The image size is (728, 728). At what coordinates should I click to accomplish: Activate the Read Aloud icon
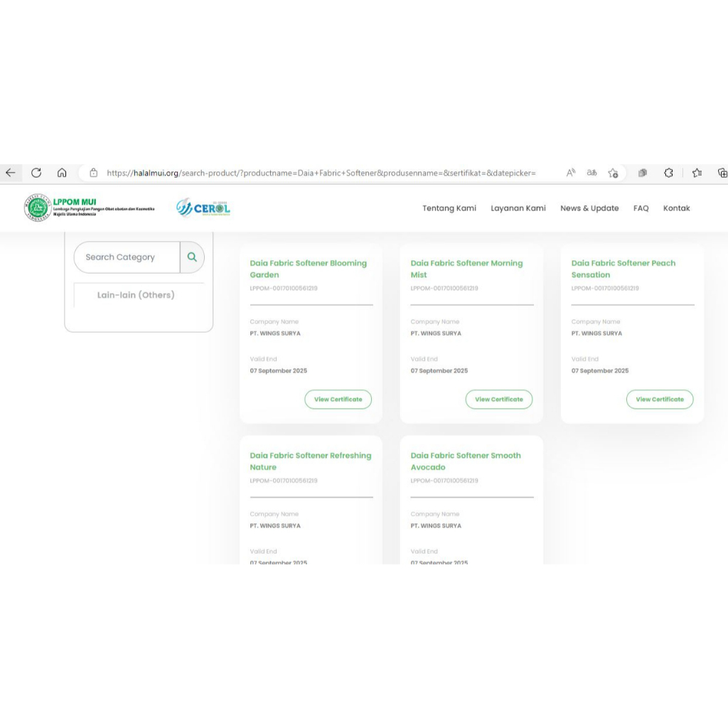pyautogui.click(x=571, y=173)
